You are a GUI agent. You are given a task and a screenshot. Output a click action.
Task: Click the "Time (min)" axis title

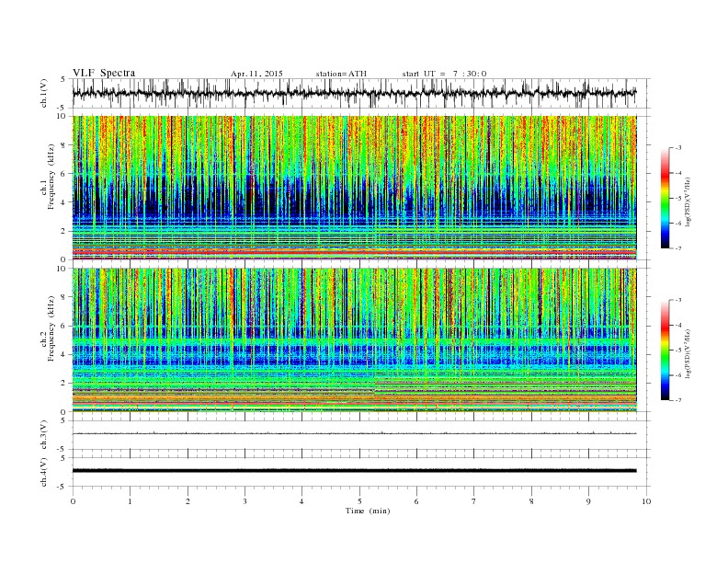click(x=368, y=511)
